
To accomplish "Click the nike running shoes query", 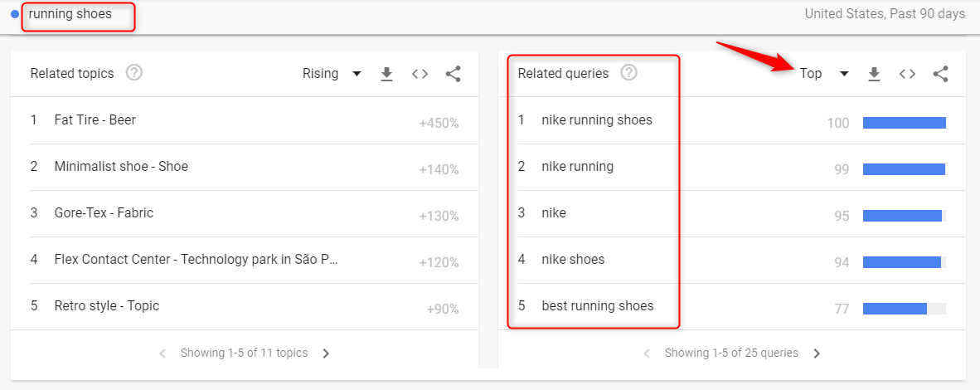I will 597,120.
